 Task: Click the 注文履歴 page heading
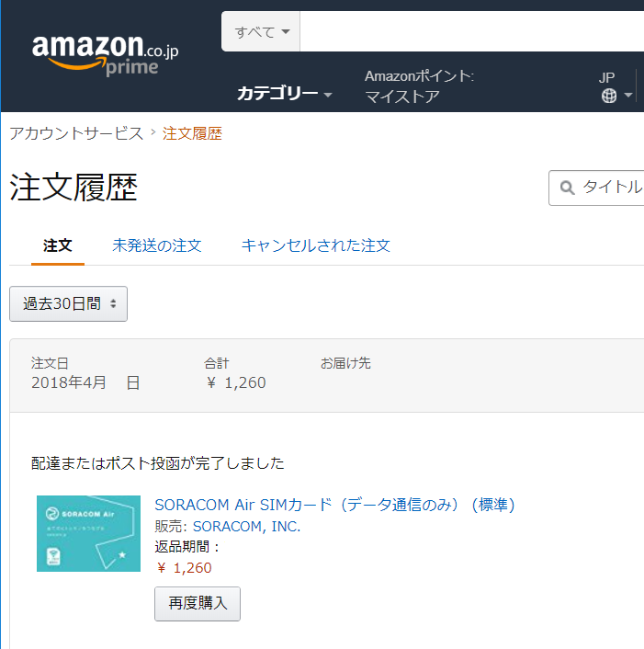pyautogui.click(x=73, y=188)
